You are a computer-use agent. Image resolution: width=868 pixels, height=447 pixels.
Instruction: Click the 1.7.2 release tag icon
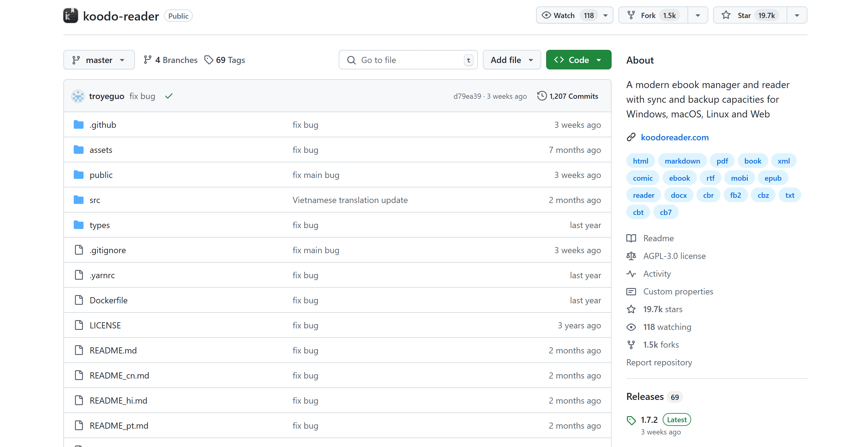pyautogui.click(x=631, y=420)
